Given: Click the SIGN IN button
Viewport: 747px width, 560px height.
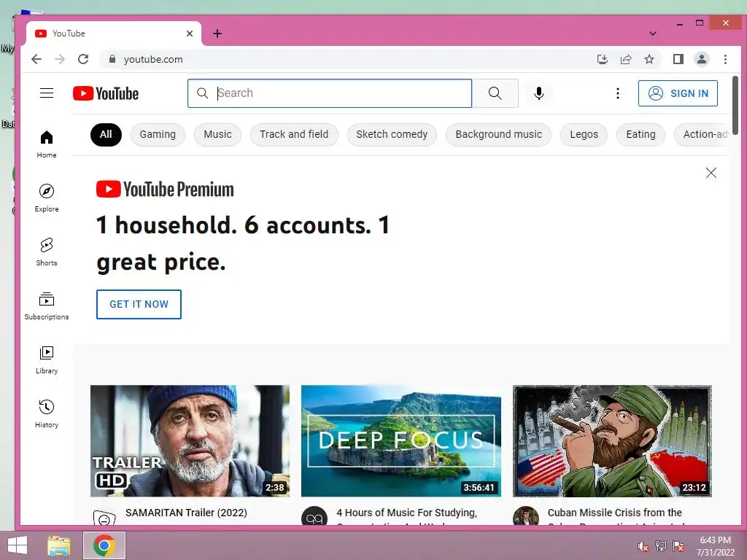Looking at the screenshot, I should tap(678, 93).
